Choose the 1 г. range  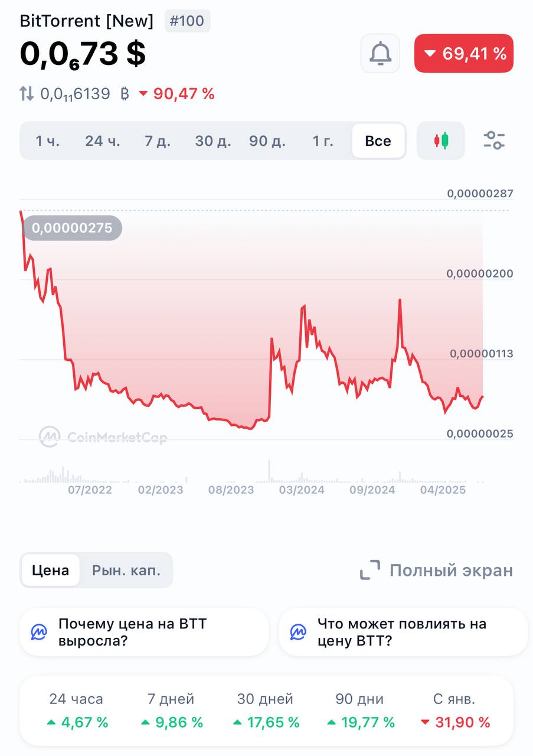pyautogui.click(x=323, y=141)
